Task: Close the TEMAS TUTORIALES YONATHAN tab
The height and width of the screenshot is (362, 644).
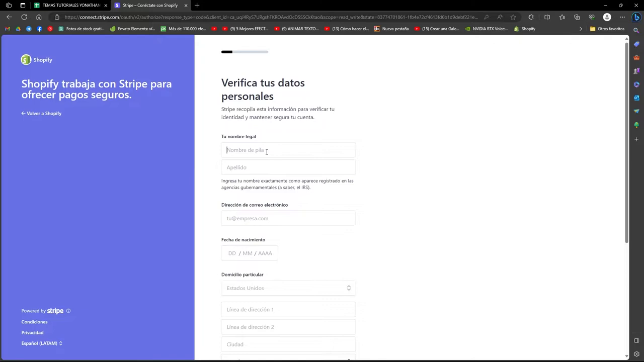Action: point(106,5)
